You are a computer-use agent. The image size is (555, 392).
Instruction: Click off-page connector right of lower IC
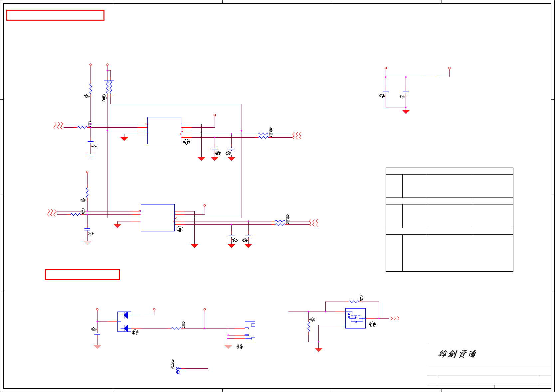(x=314, y=223)
